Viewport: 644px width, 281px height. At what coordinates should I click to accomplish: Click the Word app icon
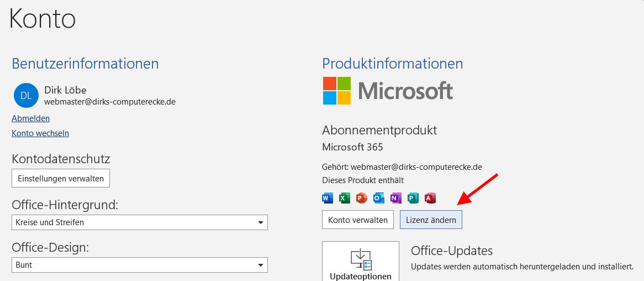click(x=328, y=199)
